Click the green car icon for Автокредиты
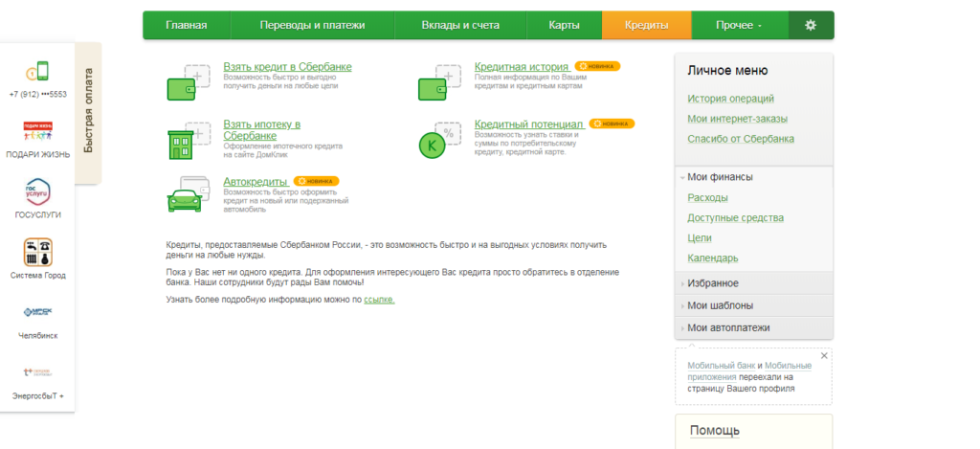Screen dimensions: 980x449 click(189, 194)
